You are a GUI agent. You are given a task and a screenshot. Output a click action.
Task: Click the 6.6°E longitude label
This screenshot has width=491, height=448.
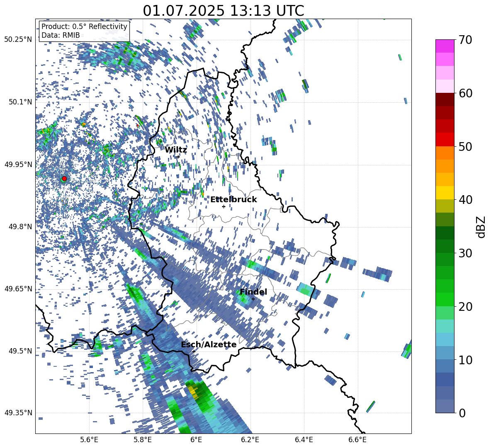357,440
